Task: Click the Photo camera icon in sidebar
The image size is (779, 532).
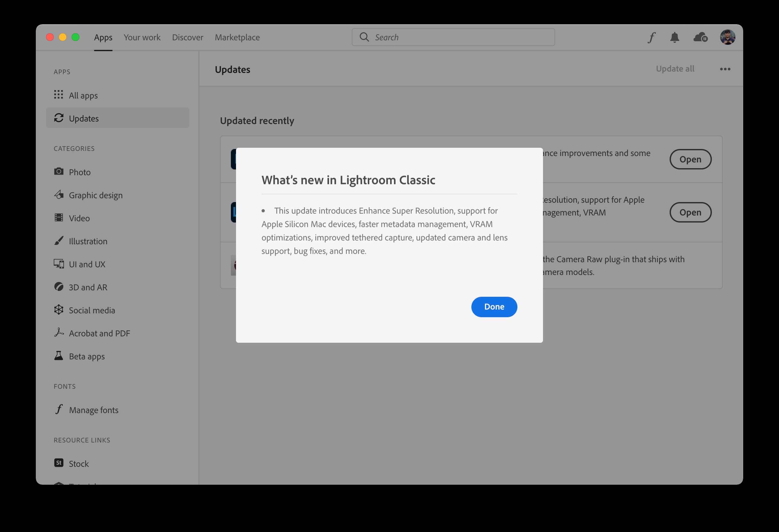Action: click(59, 172)
